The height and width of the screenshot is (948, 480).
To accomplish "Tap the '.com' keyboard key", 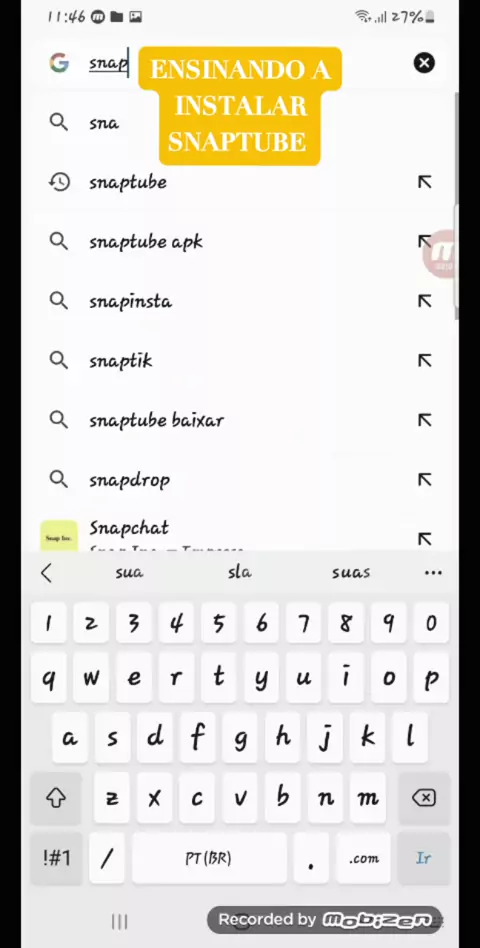I will click(x=363, y=858).
